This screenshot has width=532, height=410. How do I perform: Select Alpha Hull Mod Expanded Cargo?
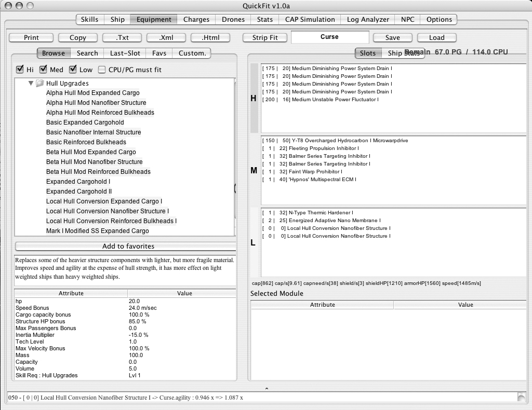[x=92, y=93]
